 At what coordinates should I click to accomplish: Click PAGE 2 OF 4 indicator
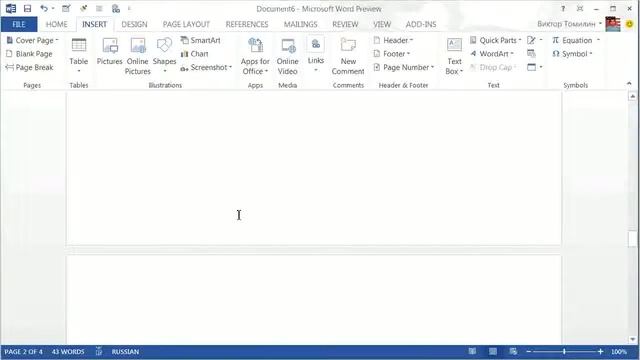point(23,351)
